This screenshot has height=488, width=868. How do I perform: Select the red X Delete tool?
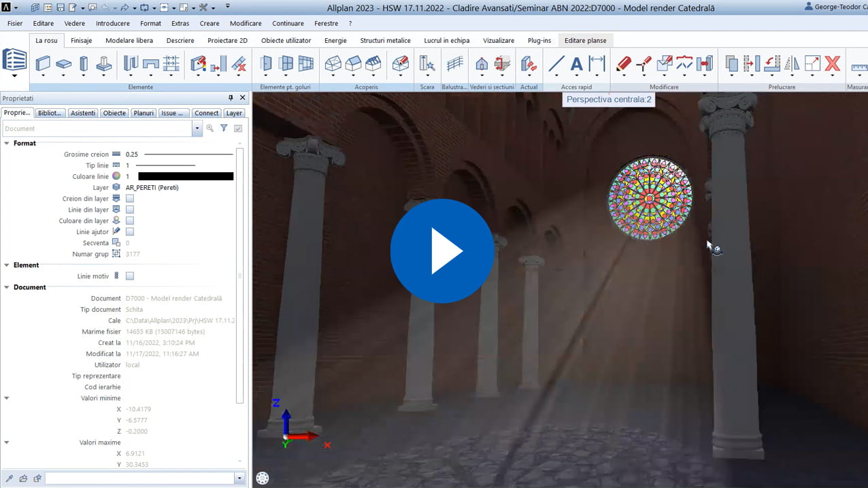tap(833, 64)
